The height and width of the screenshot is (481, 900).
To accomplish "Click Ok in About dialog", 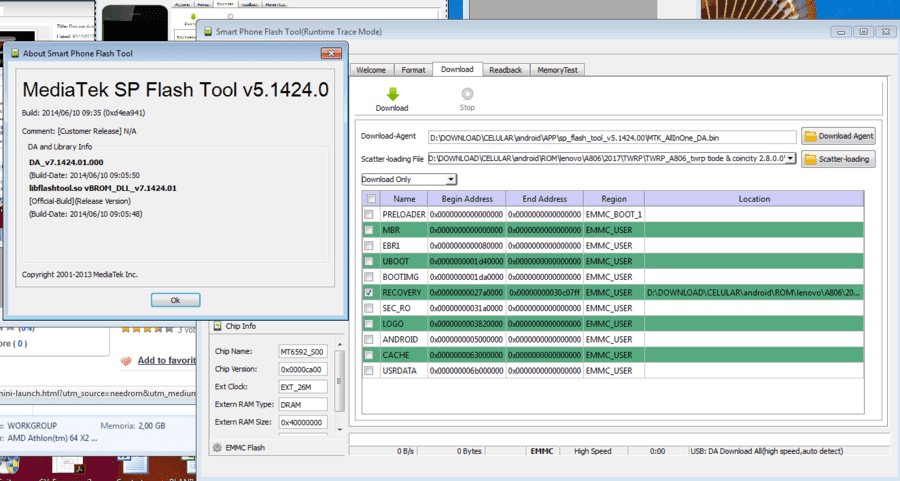I will (x=176, y=300).
